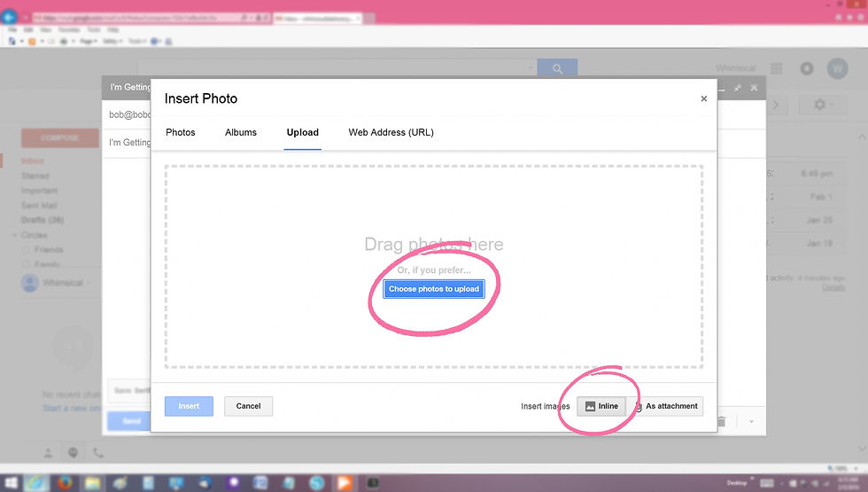
Task: Open the Starred folder
Action: pyautogui.click(x=35, y=176)
